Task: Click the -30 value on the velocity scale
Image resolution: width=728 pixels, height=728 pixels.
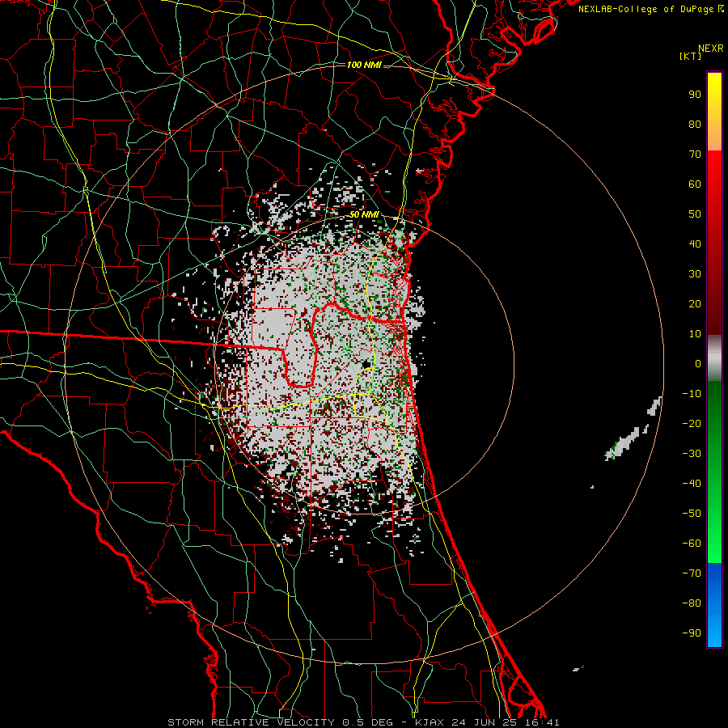Action: point(692,454)
